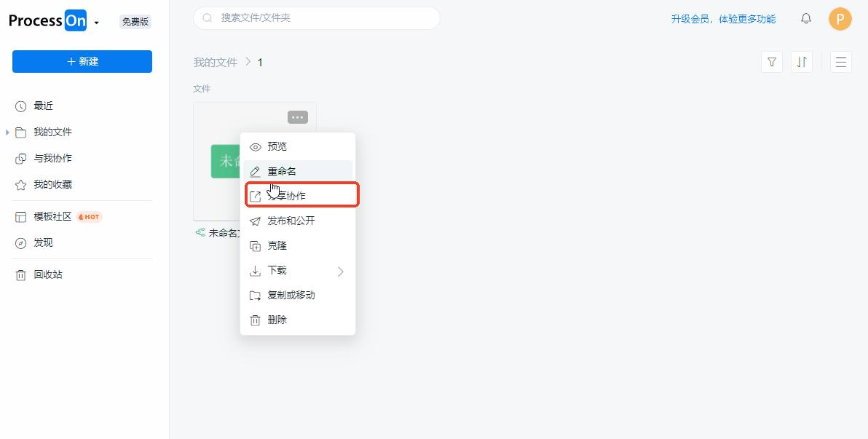Choose 共享协作 from the context menu
The width and height of the screenshot is (868, 439).
coord(289,195)
